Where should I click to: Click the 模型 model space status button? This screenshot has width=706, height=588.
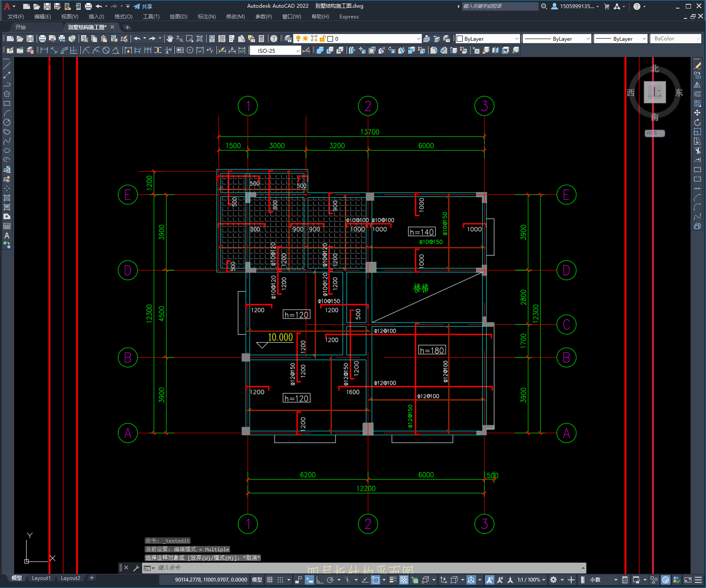pyautogui.click(x=257, y=580)
